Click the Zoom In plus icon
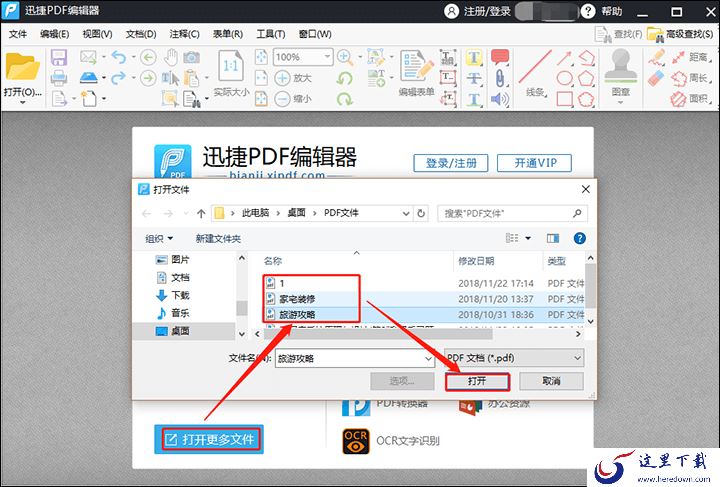The width and height of the screenshot is (720, 487). coord(282,78)
